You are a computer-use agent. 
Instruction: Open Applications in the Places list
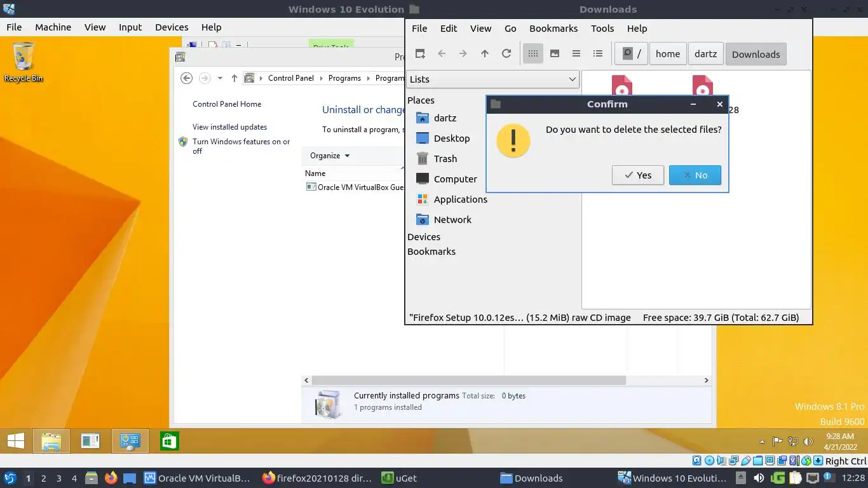pyautogui.click(x=452, y=200)
